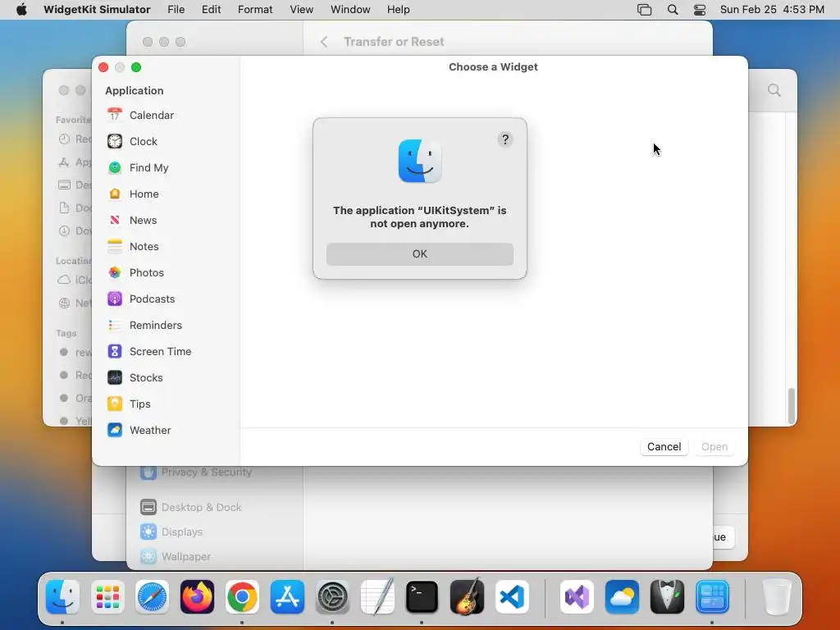Open Bartender tuxedo icon in Dock
Image resolution: width=840 pixels, height=630 pixels.
667,597
